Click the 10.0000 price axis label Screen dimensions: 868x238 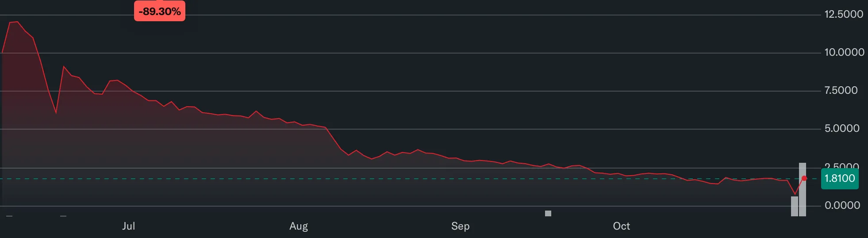[844, 52]
